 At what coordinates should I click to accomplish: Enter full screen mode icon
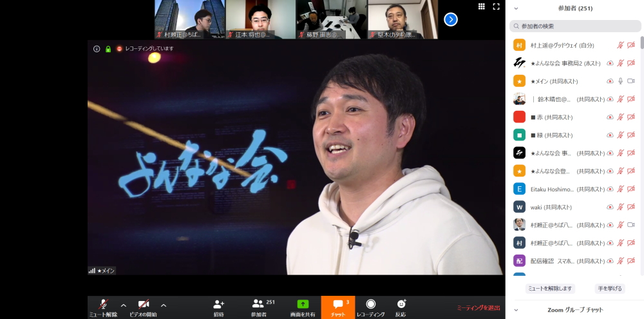point(496,6)
